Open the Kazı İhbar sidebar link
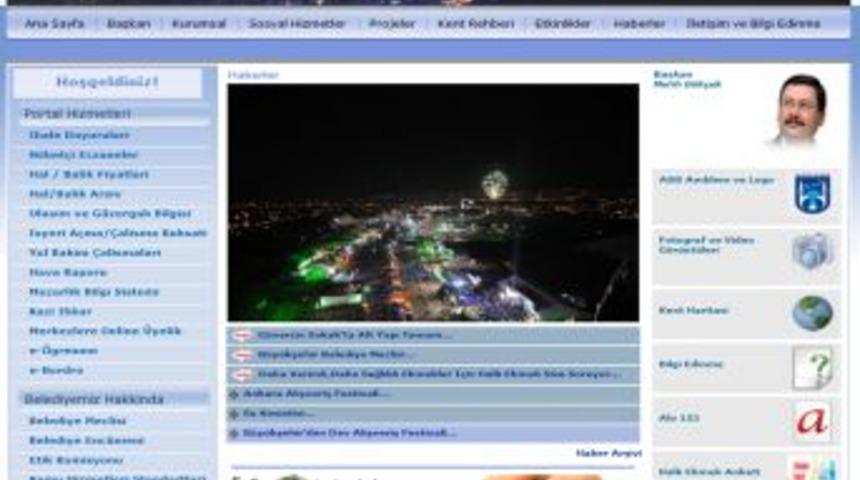 coord(60,312)
